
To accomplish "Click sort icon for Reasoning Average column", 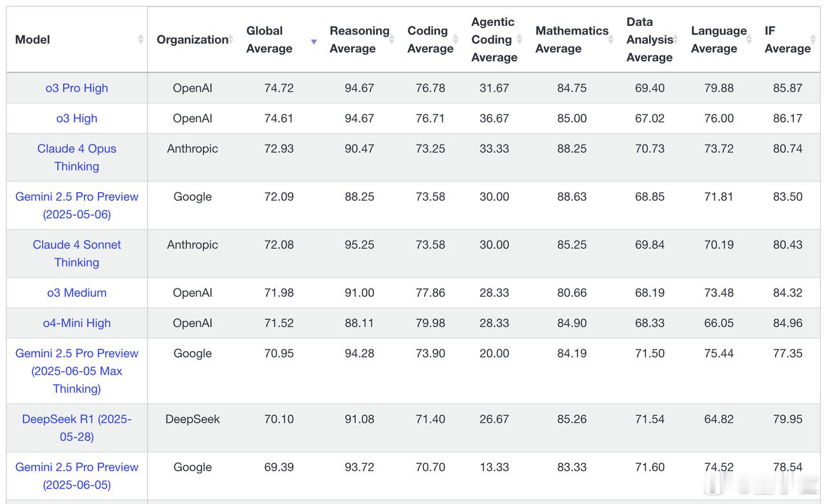I will [x=392, y=39].
